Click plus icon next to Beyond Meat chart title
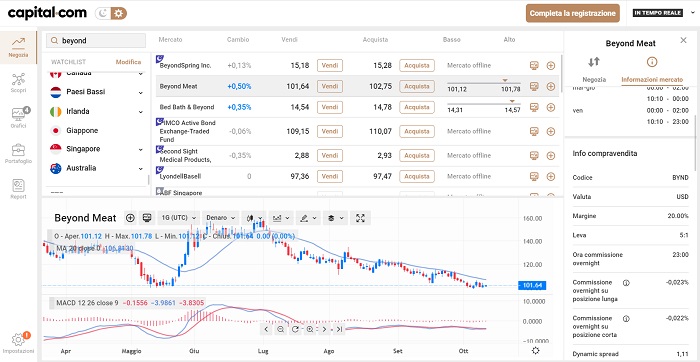Image resolution: width=700 pixels, height=362 pixels. click(x=130, y=218)
